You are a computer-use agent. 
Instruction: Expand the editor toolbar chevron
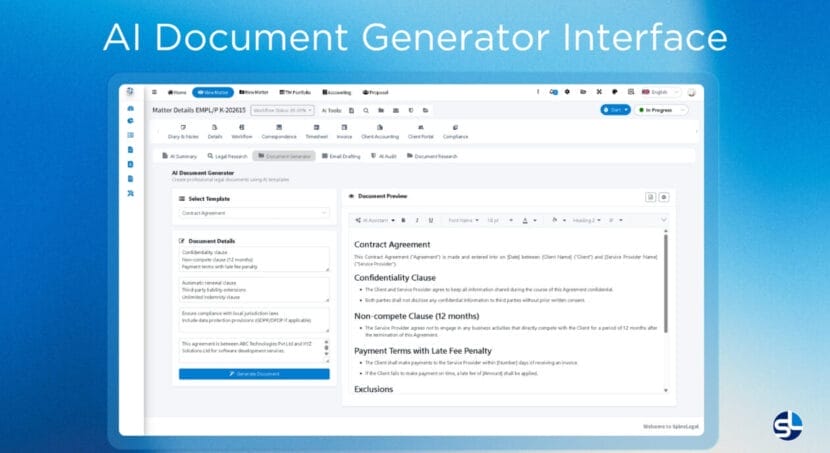pos(664,220)
